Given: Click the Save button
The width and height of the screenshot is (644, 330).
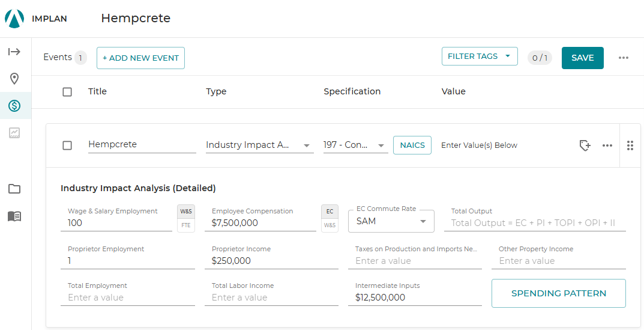Looking at the screenshot, I should point(582,58).
